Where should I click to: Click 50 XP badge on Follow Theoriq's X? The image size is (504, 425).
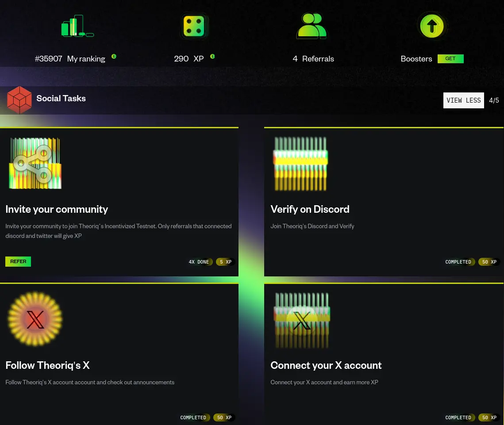(224, 417)
